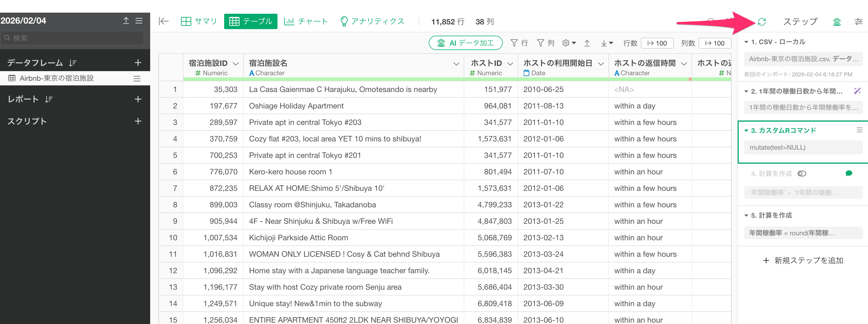Open the AI assistant robot icon

click(837, 22)
